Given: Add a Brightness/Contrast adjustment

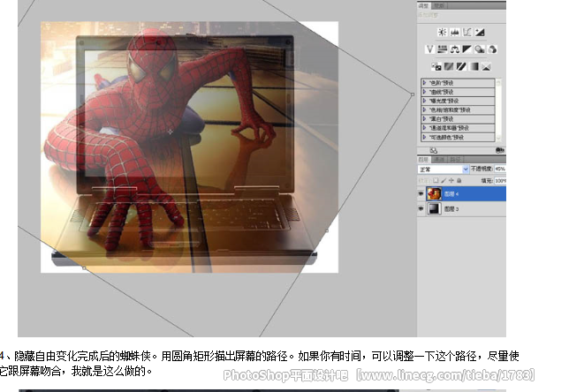Looking at the screenshot, I should (442, 33).
